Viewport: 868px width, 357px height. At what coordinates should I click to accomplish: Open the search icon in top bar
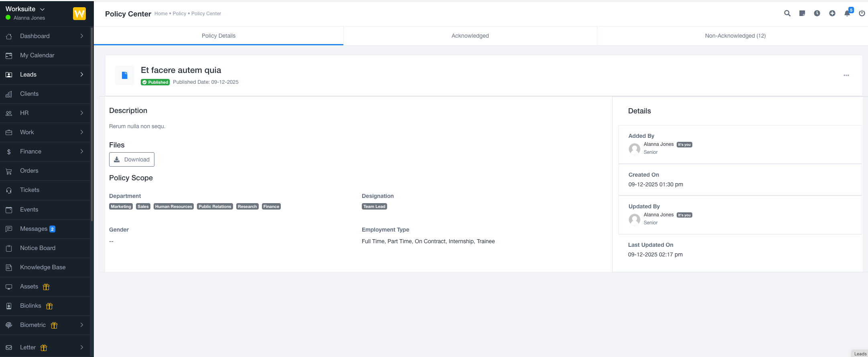pyautogui.click(x=787, y=13)
